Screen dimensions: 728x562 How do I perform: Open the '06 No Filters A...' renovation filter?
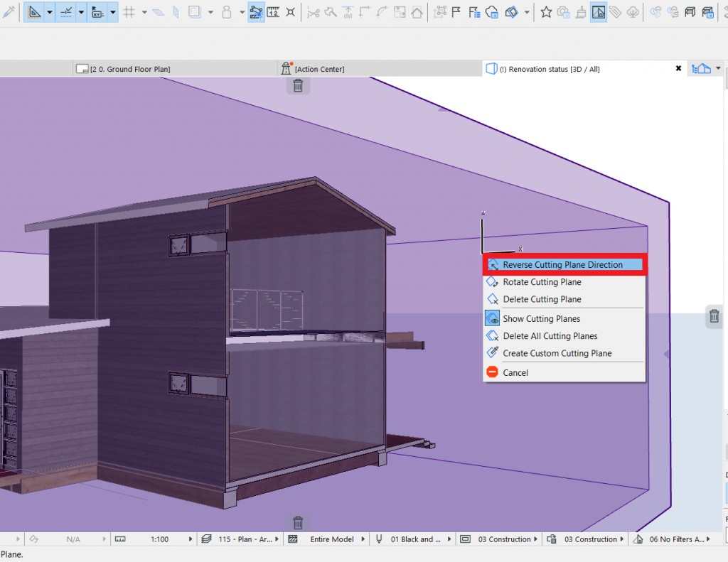pos(673,539)
